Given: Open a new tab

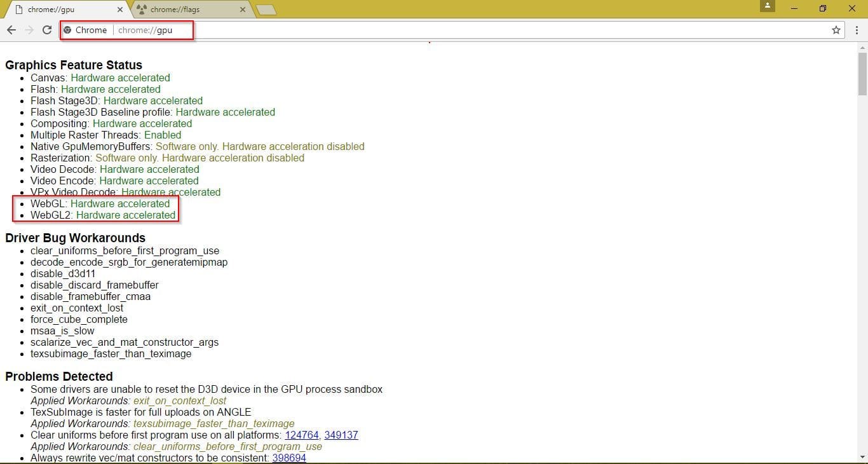Looking at the screenshot, I should pyautogui.click(x=266, y=10).
